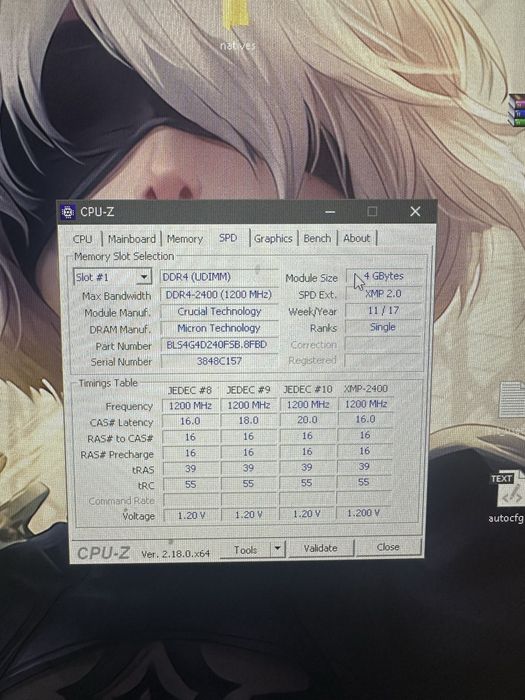Open the natives folder on desktop
This screenshot has height=700, width=525.
point(237,25)
